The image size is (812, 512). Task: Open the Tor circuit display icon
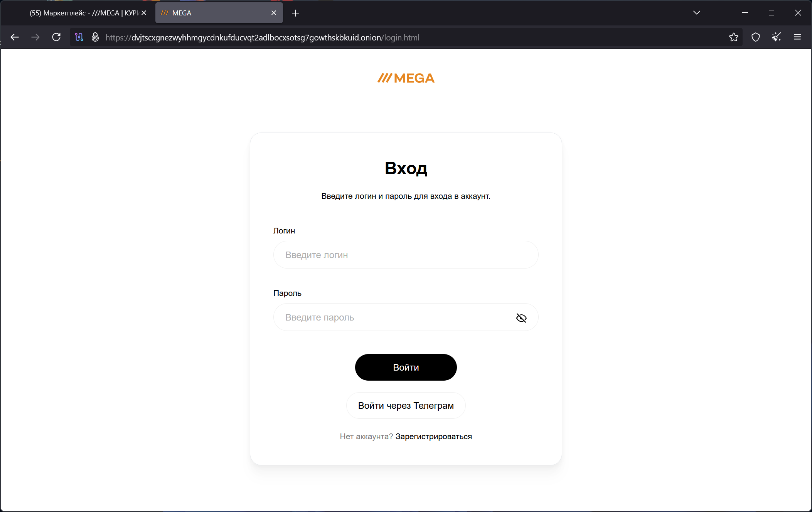pos(79,37)
